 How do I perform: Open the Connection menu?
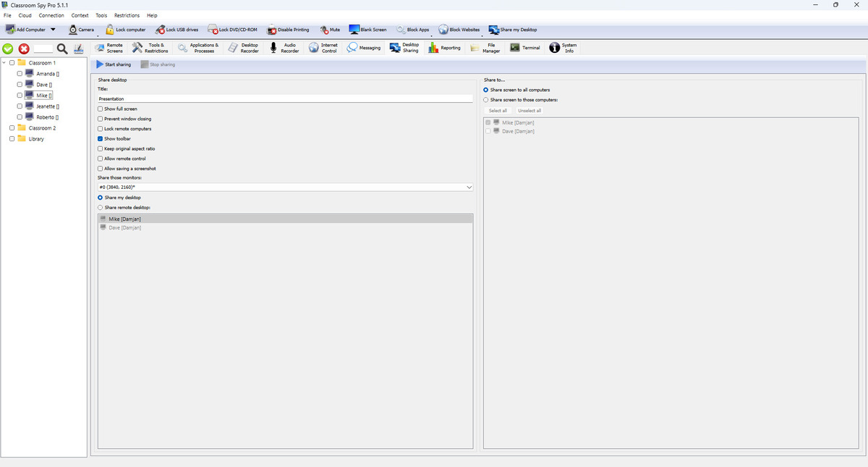[51, 15]
